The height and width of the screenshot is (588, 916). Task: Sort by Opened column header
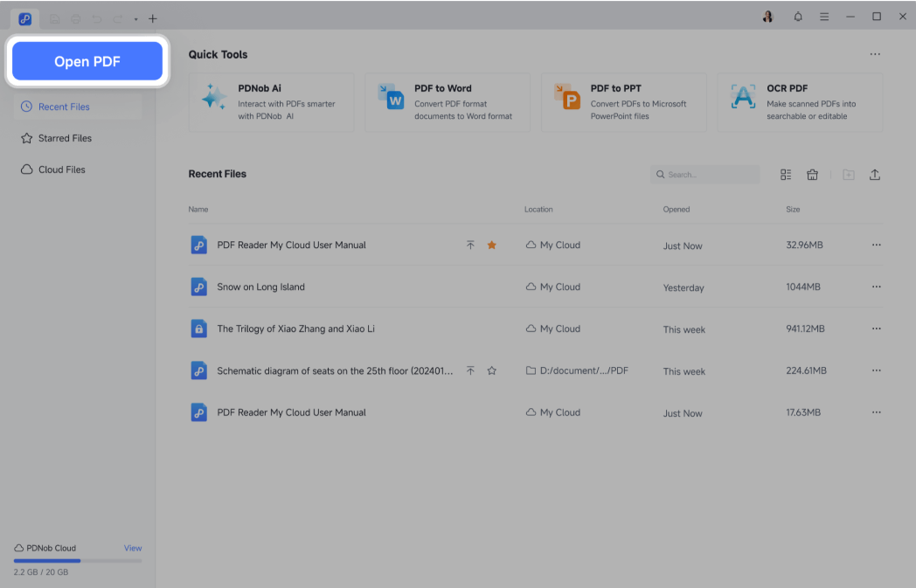pyautogui.click(x=676, y=209)
